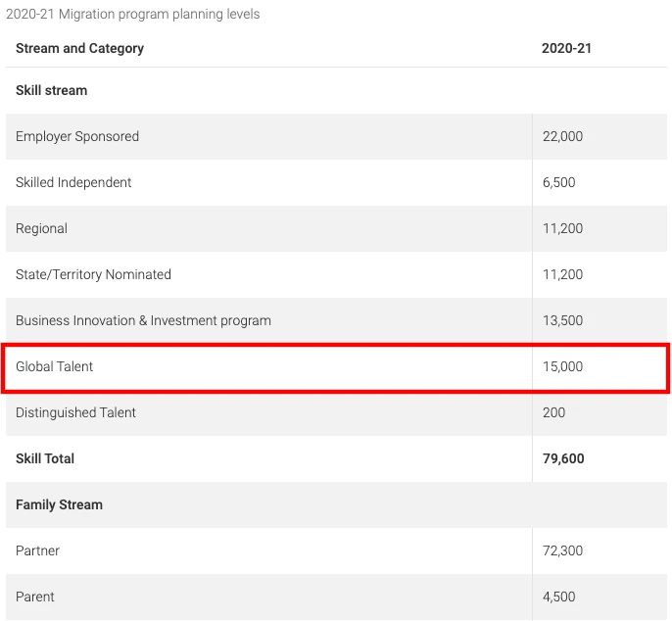Select the bold 'Skill Total' row
Screen dimensions: 672x621
(x=45, y=458)
